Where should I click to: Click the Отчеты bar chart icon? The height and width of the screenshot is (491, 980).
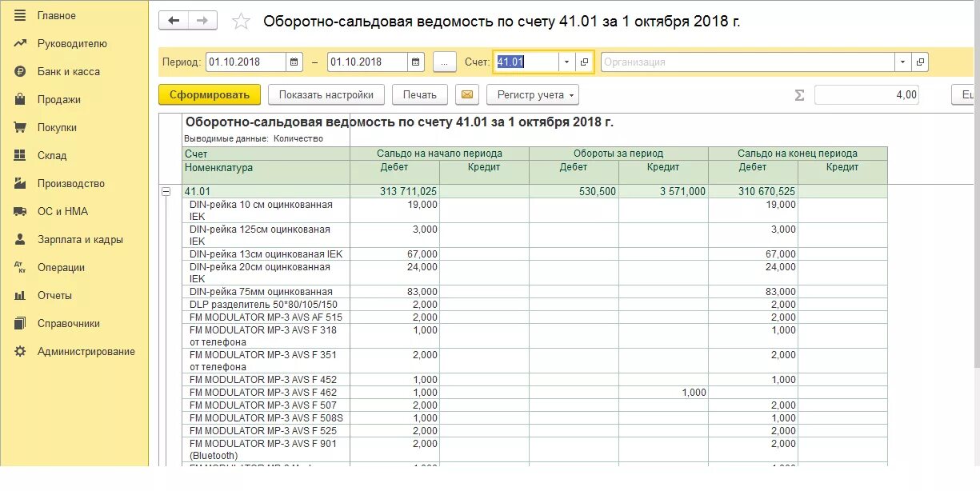click(20, 296)
